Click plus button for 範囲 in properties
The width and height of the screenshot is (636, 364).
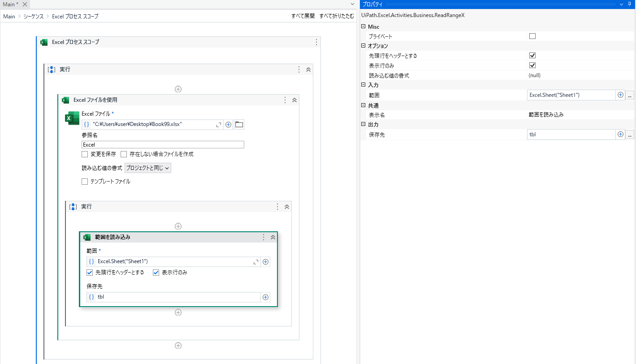pyautogui.click(x=620, y=95)
